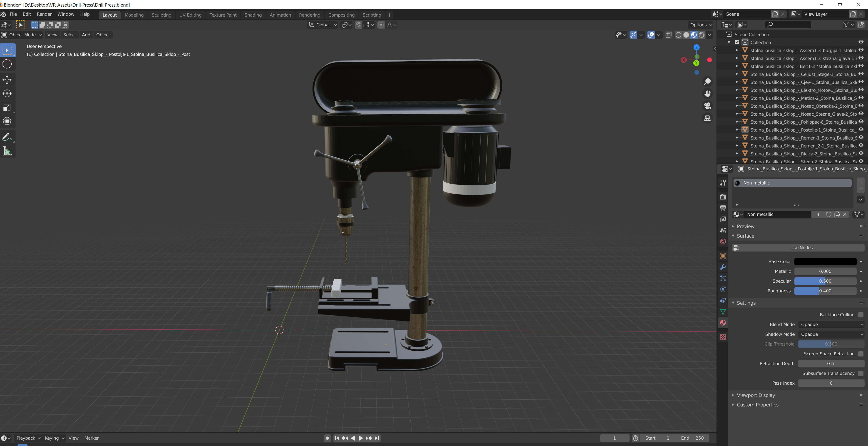Image resolution: width=868 pixels, height=446 pixels.
Task: Open the Add menu in viewport header
Action: [86, 35]
